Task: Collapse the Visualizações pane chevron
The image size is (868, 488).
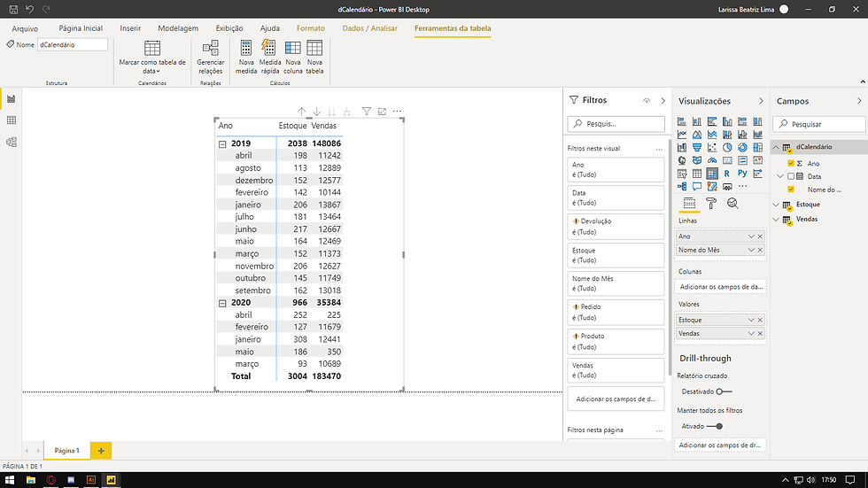Action: point(761,101)
